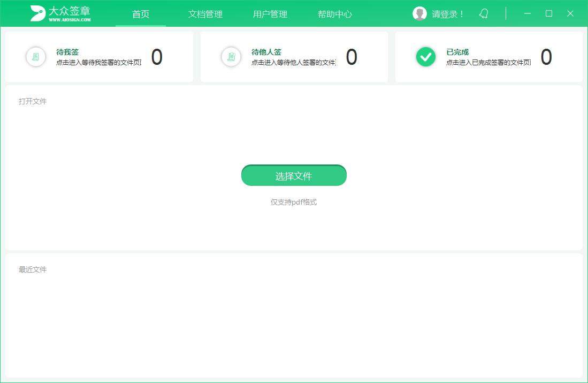Click the 已完成 status card
This screenshot has height=383, width=588.
coord(488,56)
